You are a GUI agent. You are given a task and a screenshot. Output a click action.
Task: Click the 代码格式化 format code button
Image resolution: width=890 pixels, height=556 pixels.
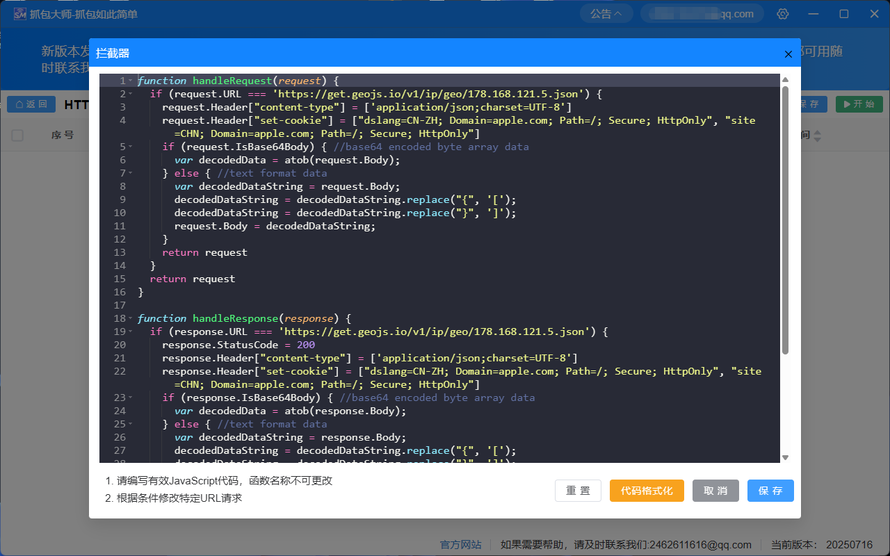tap(646, 491)
